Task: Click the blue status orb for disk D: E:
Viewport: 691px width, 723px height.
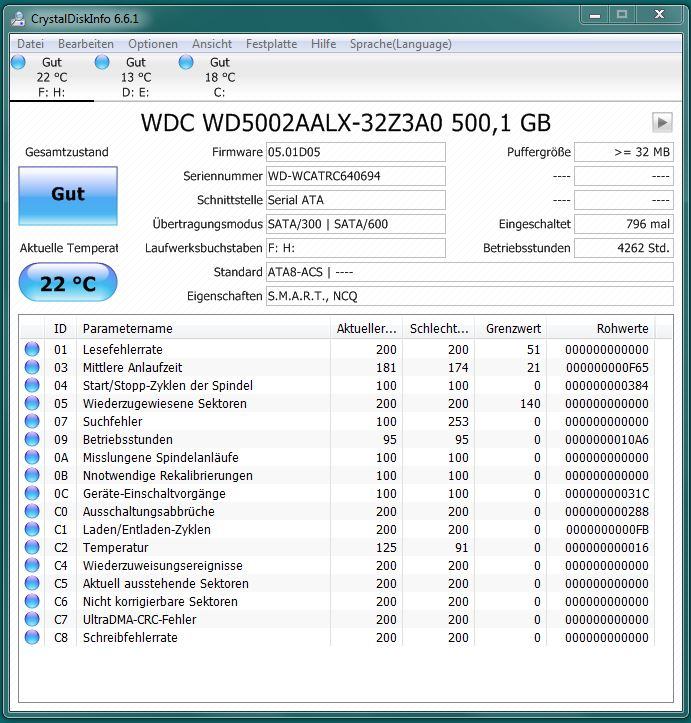Action: tap(102, 62)
